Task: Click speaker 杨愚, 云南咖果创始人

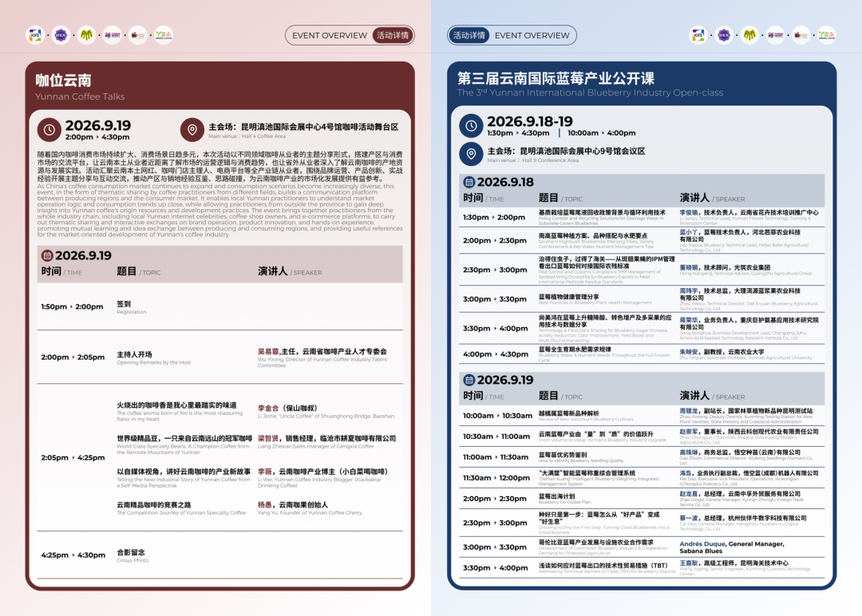Action: pyautogui.click(x=310, y=507)
